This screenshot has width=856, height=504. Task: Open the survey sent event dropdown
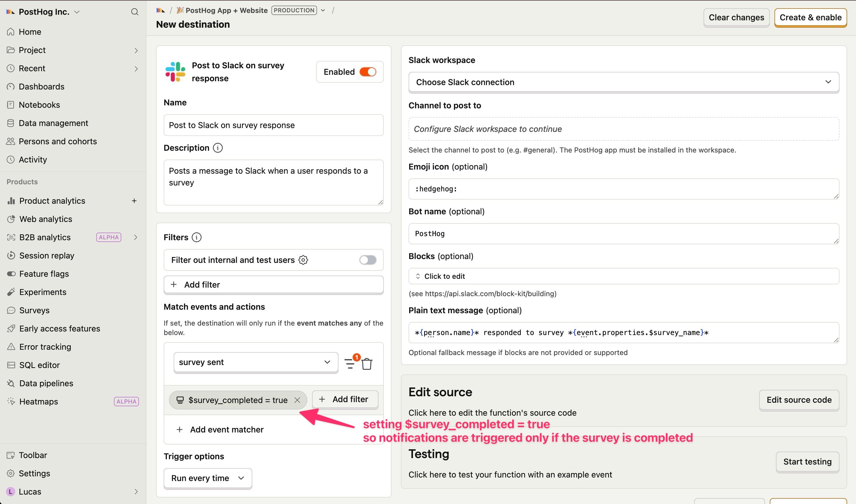[256, 362]
